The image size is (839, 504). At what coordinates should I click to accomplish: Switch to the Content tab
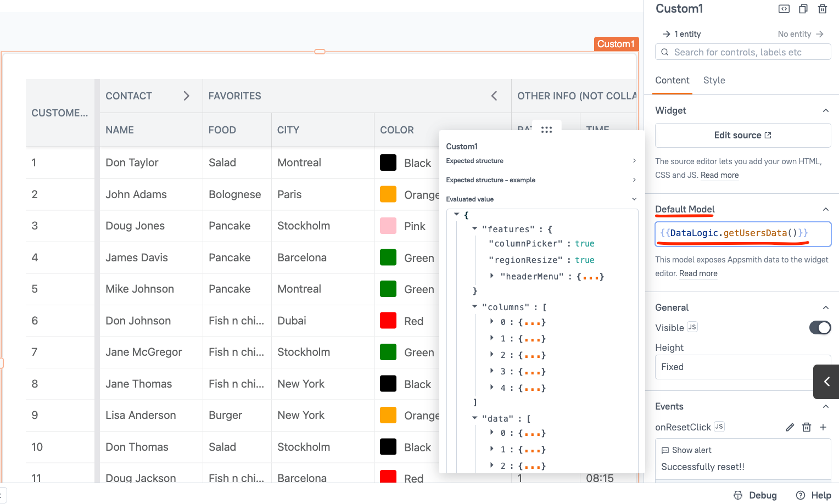pos(672,80)
